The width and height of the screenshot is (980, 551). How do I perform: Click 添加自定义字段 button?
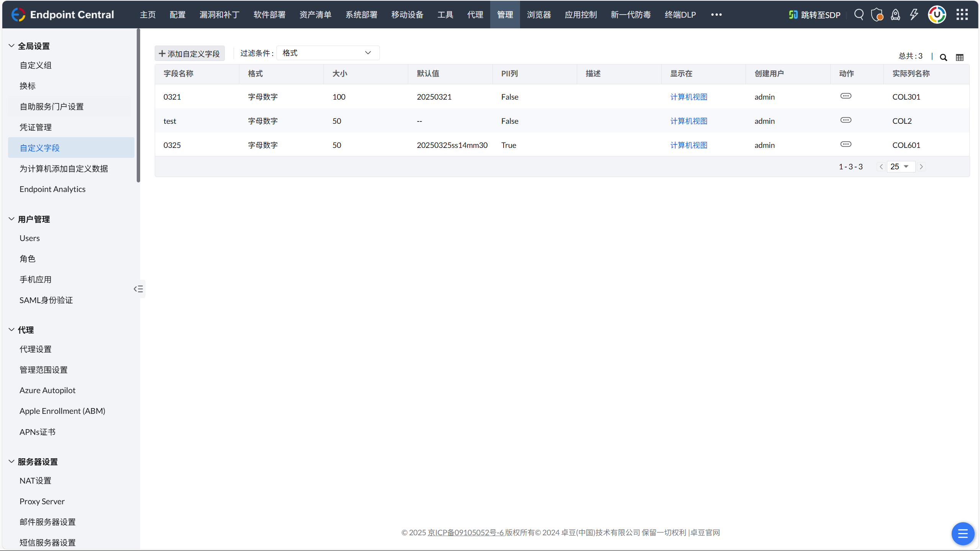click(x=190, y=53)
